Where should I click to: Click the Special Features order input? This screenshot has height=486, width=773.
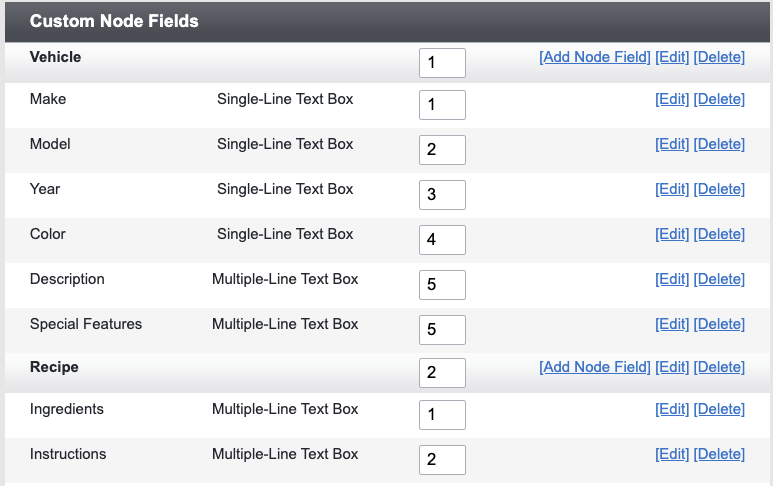pos(442,330)
